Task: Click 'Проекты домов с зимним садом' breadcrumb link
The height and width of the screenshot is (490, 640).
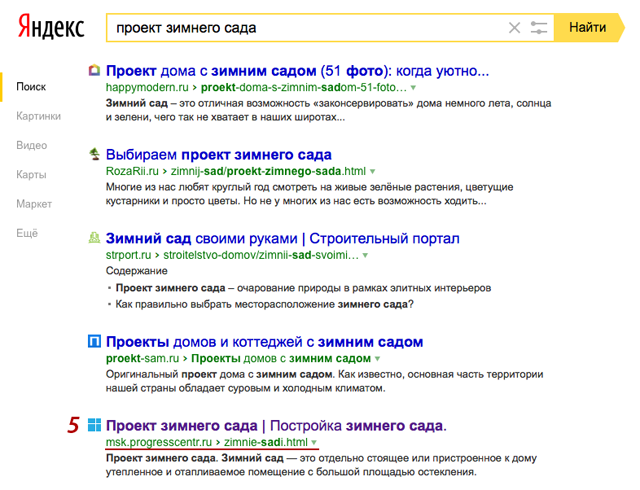Action: tap(281, 359)
